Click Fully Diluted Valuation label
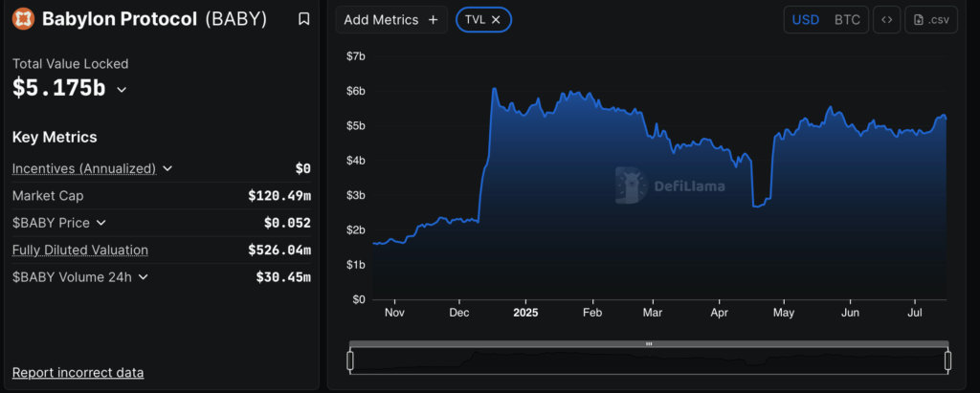 click(79, 250)
